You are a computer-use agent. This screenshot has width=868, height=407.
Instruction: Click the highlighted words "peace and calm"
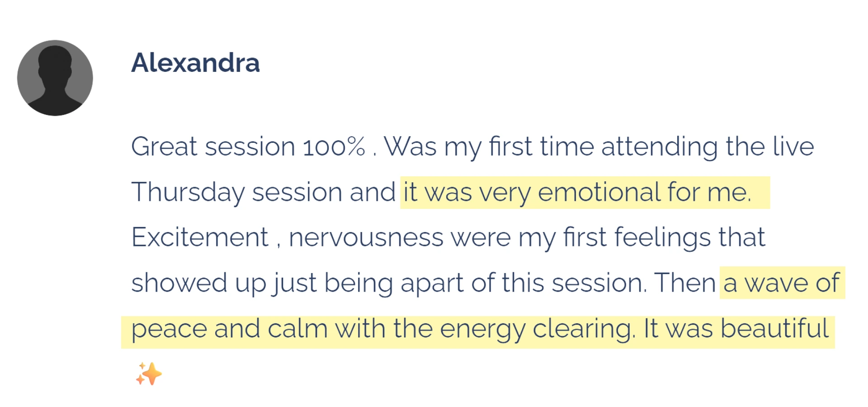(229, 329)
